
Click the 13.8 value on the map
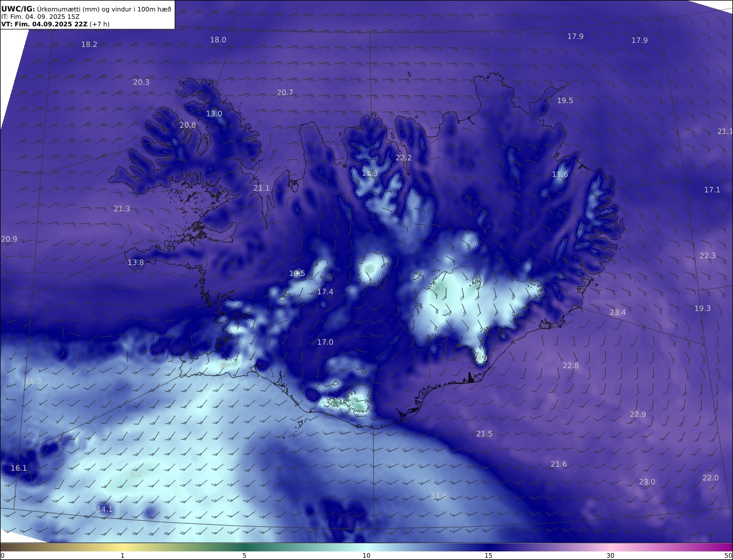coord(136,262)
